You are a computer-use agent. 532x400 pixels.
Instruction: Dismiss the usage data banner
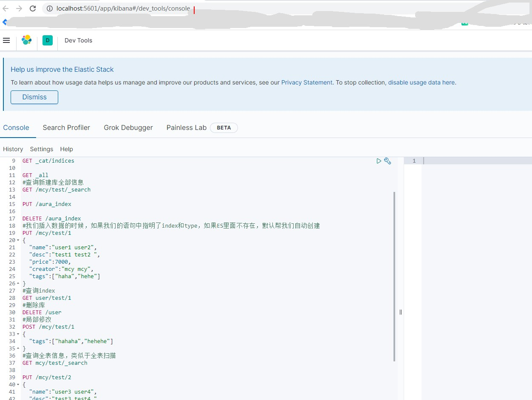click(34, 97)
